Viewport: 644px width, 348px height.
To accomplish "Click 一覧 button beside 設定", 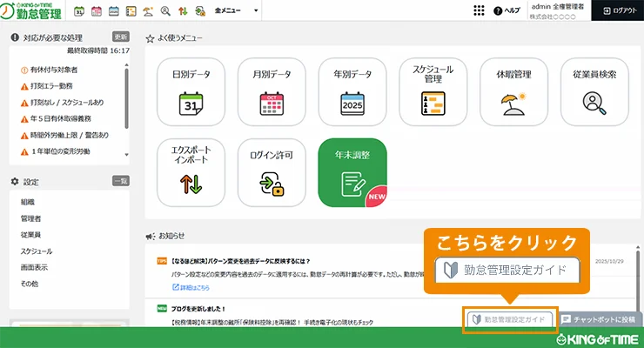I will (121, 181).
